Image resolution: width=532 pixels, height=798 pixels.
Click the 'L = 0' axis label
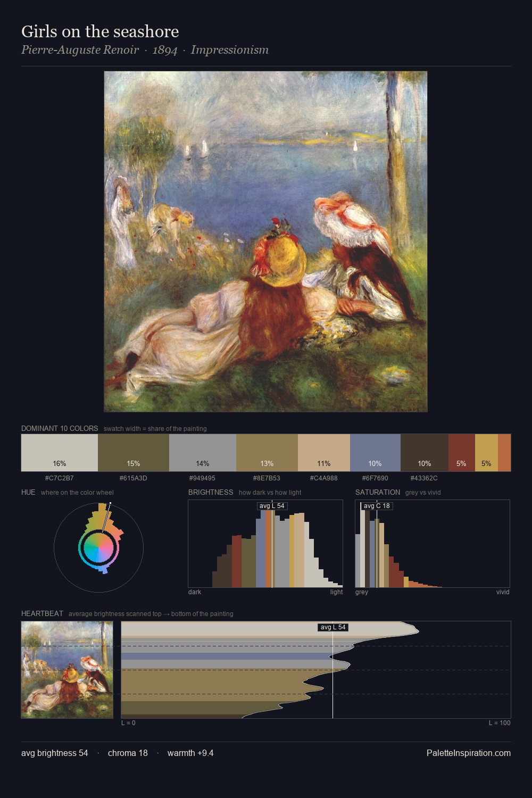click(128, 723)
